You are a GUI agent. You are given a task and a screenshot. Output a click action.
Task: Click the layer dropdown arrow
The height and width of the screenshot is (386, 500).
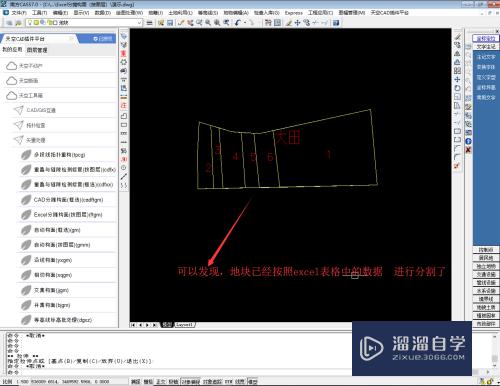tap(139, 23)
